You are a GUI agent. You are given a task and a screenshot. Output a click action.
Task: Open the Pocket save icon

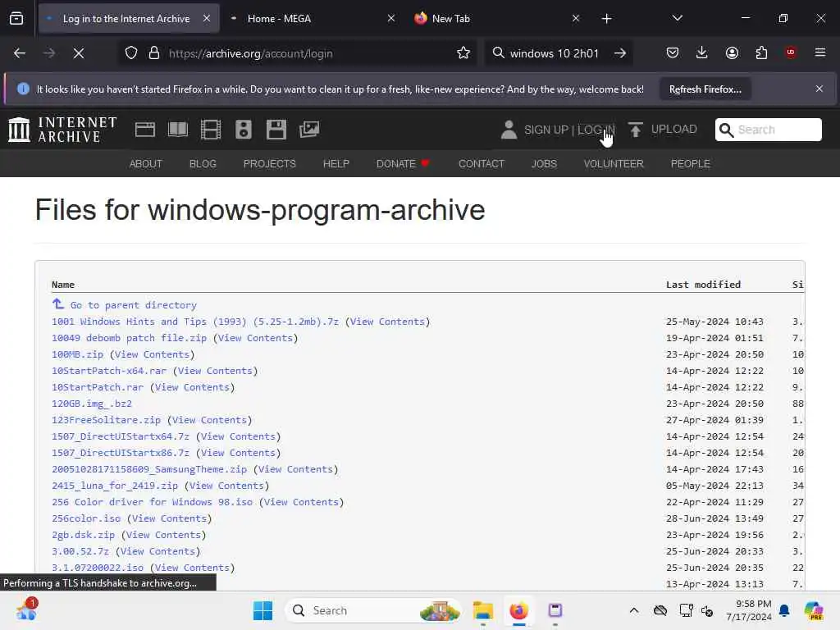673,52
